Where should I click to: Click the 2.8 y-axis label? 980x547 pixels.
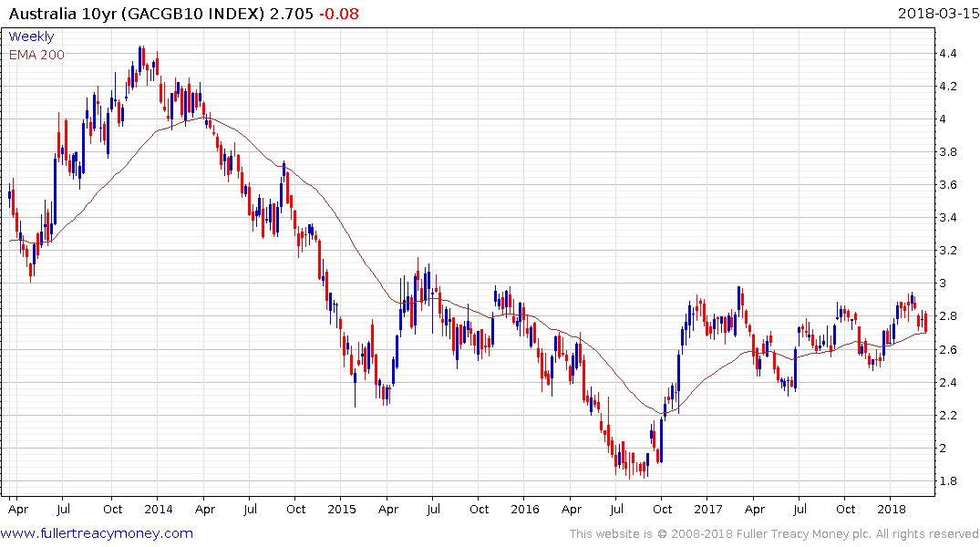tap(947, 316)
